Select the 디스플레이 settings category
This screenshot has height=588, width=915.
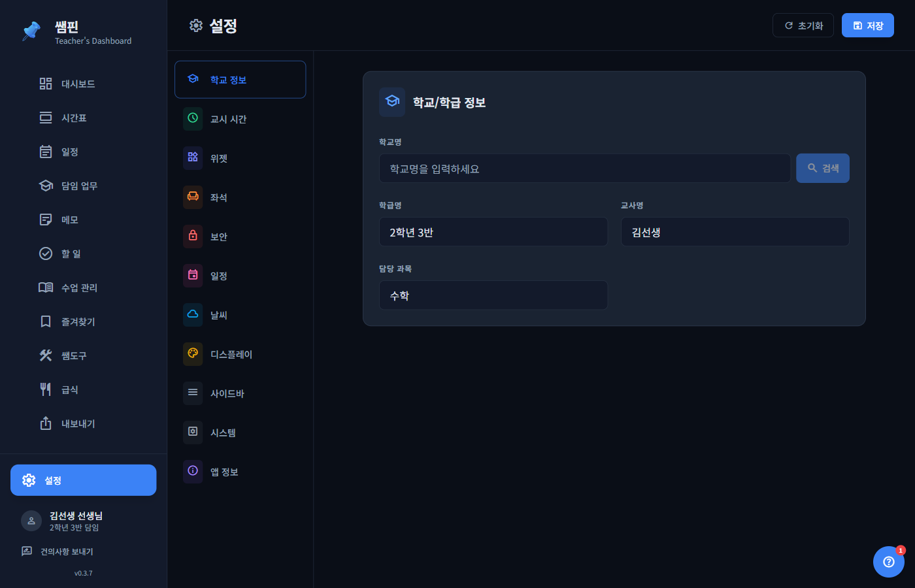pos(229,353)
